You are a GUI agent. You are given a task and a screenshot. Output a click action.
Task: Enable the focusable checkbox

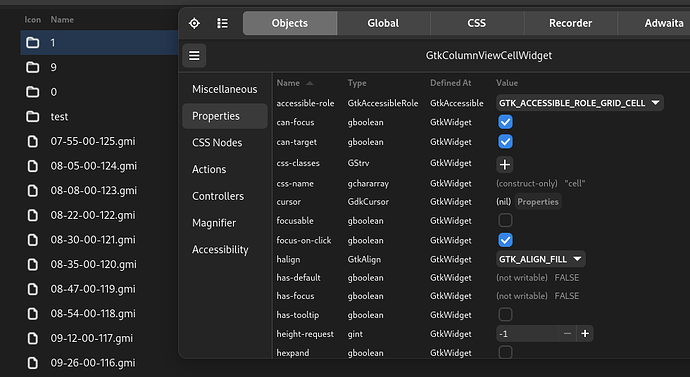click(505, 220)
